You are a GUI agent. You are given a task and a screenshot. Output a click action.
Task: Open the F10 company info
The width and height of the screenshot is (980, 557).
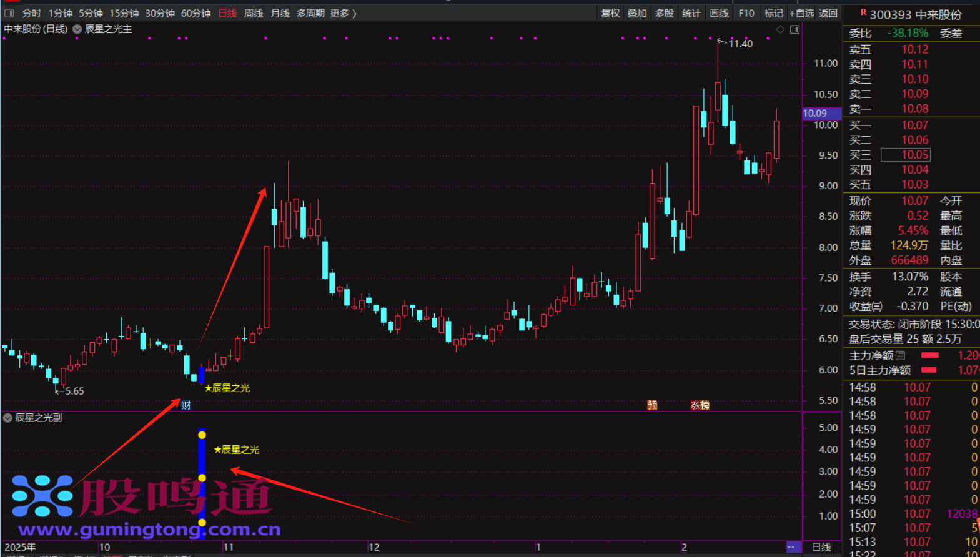[x=746, y=13]
